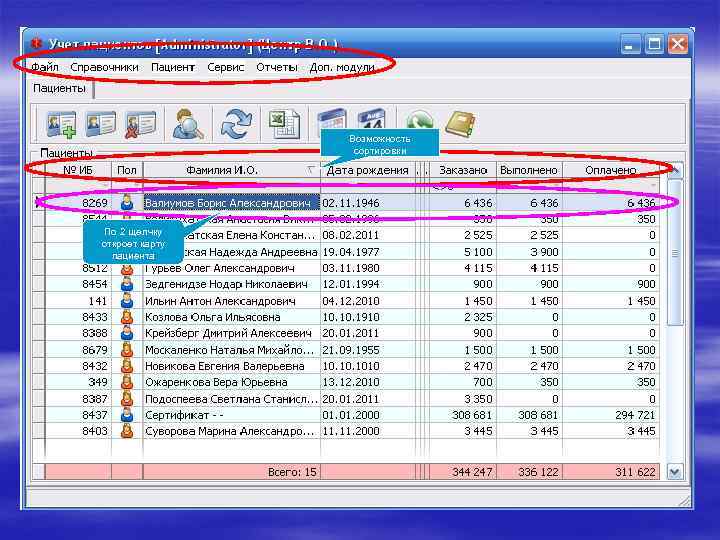The image size is (720, 540).
Task: Click gender icon for Козлова Ольга
Action: click(127, 317)
